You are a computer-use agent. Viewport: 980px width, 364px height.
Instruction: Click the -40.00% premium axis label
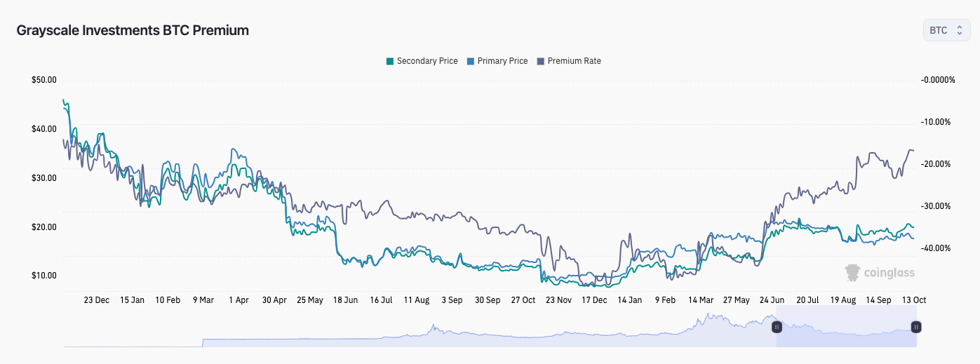tap(935, 248)
